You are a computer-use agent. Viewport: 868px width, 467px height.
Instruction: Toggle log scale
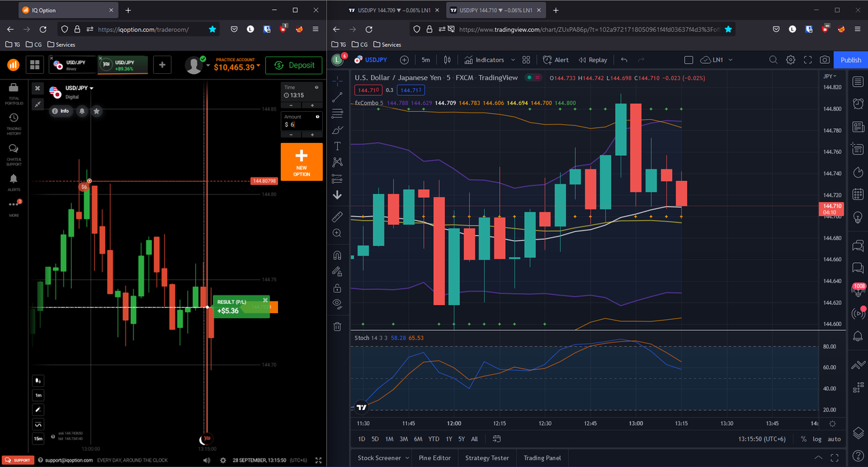click(x=817, y=439)
